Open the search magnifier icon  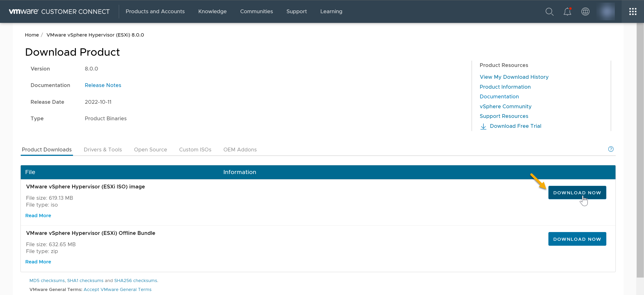(x=549, y=12)
